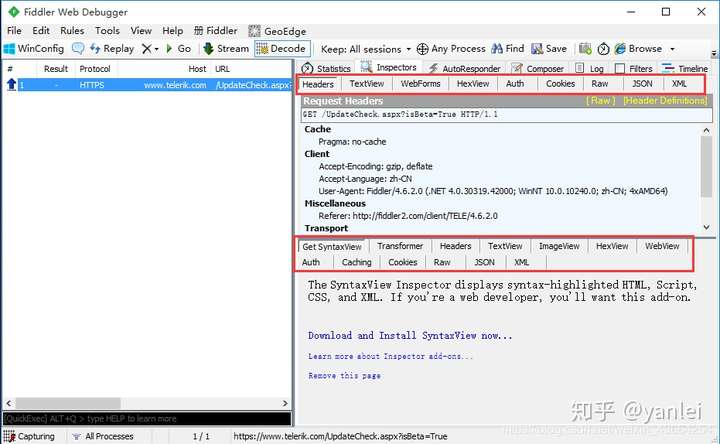720x444 pixels.
Task: Switch to the Statistics tab
Action: [326, 68]
